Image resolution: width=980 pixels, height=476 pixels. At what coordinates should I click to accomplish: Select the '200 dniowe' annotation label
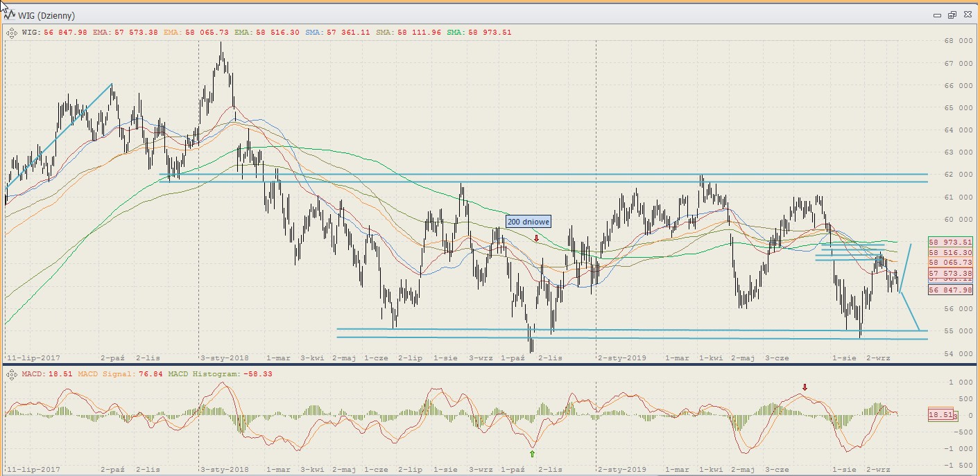528,222
